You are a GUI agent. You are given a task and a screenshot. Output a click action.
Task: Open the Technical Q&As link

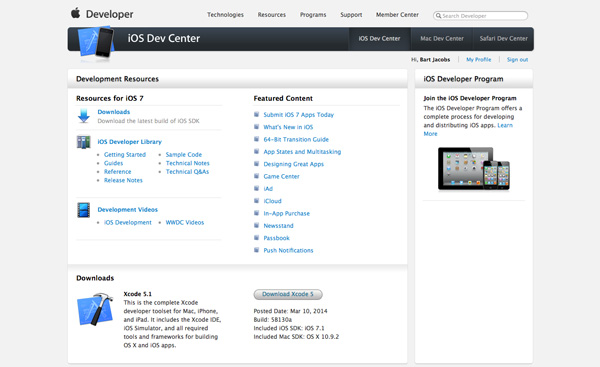[187, 172]
